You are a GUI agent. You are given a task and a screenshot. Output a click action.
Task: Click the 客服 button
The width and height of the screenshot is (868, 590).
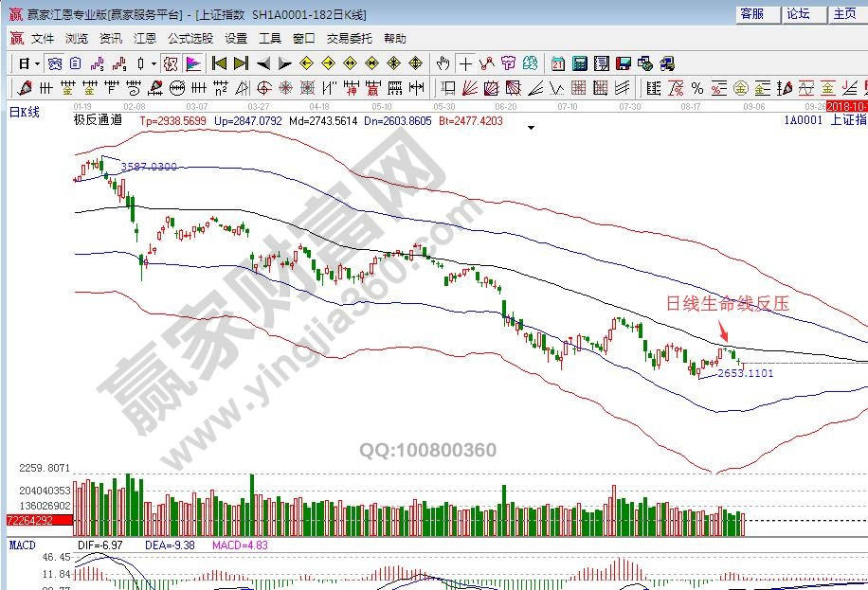click(751, 14)
